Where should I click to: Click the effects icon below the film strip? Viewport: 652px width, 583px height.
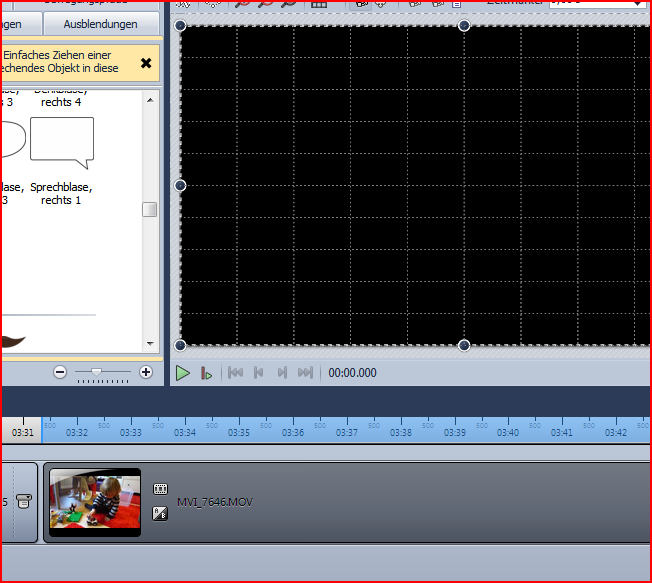(x=160, y=513)
